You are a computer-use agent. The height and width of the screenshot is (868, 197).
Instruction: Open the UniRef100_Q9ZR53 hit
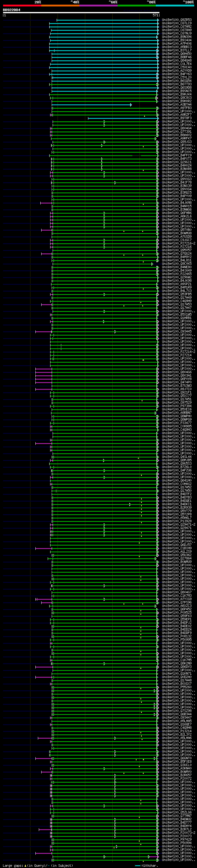tap(177, 20)
